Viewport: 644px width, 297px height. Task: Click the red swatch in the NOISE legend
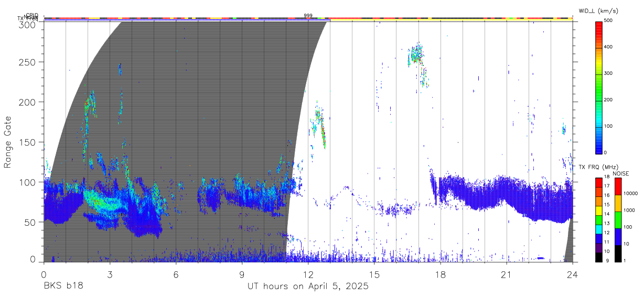(x=617, y=186)
